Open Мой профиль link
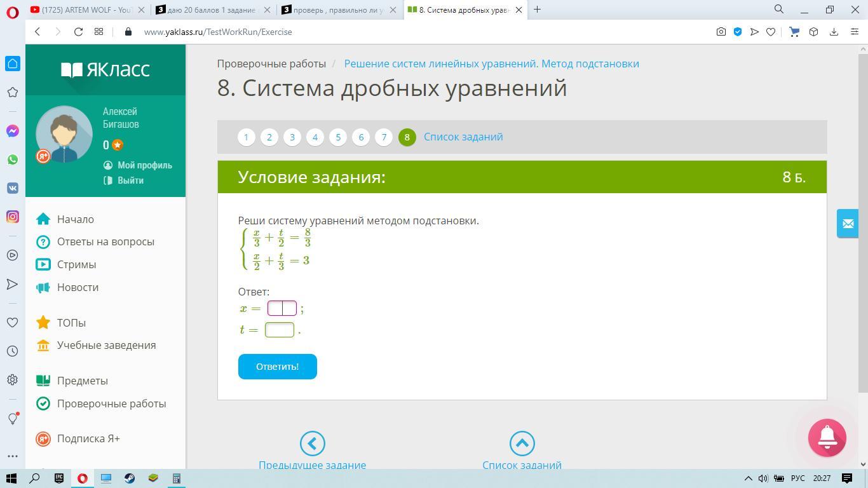Image resolution: width=868 pixels, height=488 pixels. 138,165
